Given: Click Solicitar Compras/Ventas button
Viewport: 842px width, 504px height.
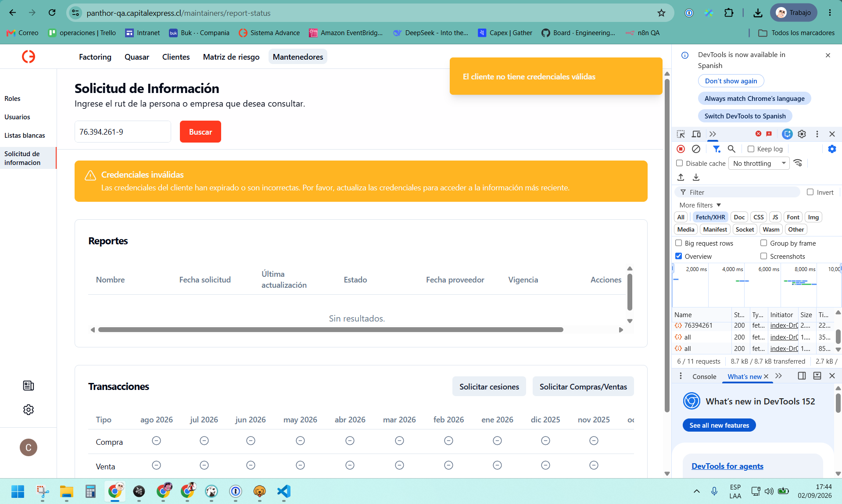Looking at the screenshot, I should click(583, 386).
